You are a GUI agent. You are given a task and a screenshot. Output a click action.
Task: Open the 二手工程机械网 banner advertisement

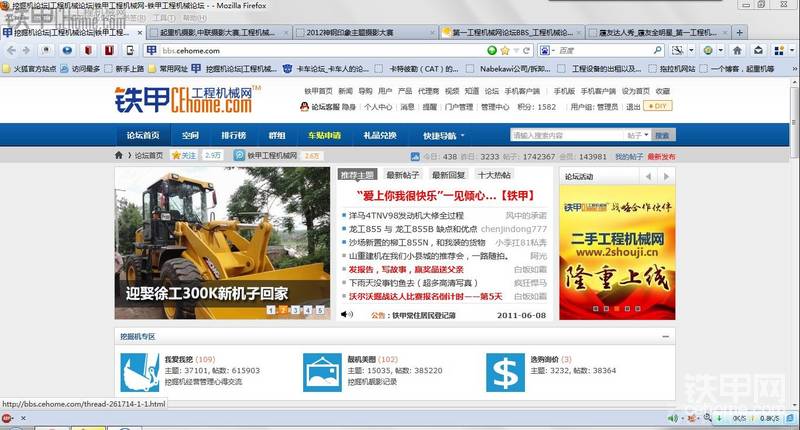point(617,252)
